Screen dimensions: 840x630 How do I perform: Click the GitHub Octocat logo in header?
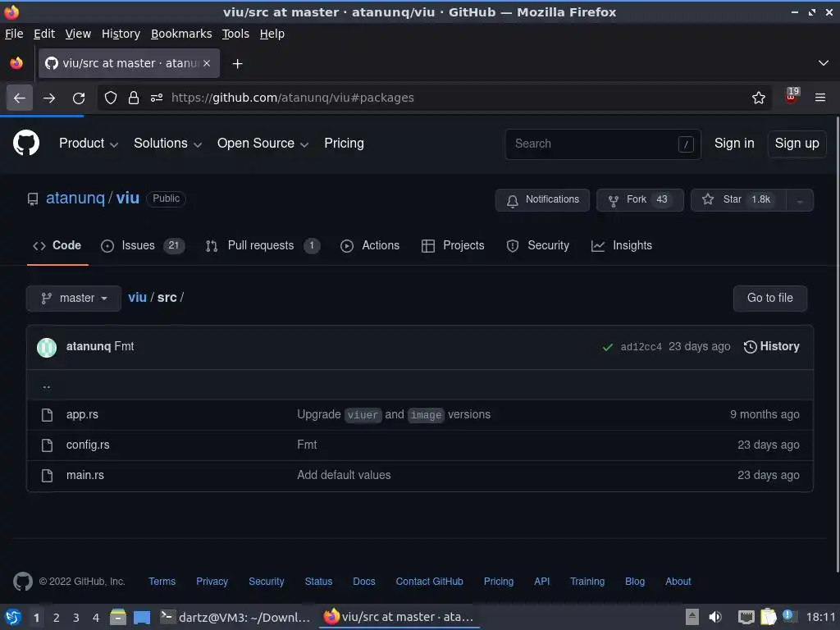[26, 143]
